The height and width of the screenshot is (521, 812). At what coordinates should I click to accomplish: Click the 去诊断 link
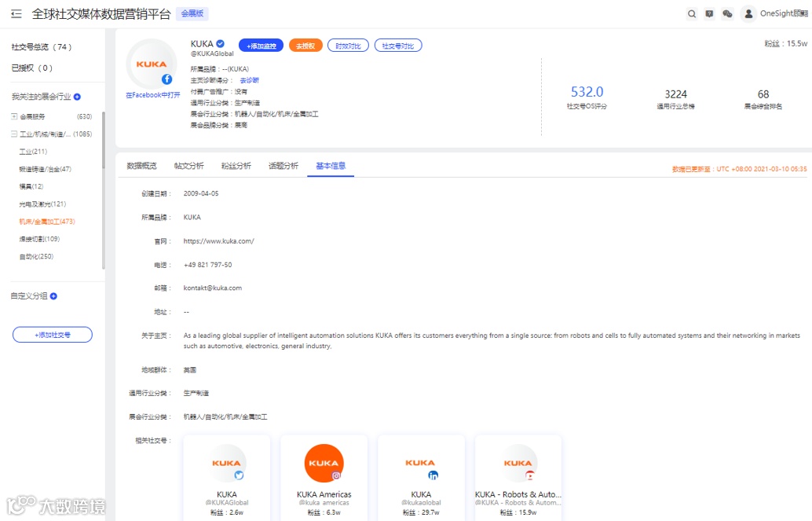tap(249, 80)
